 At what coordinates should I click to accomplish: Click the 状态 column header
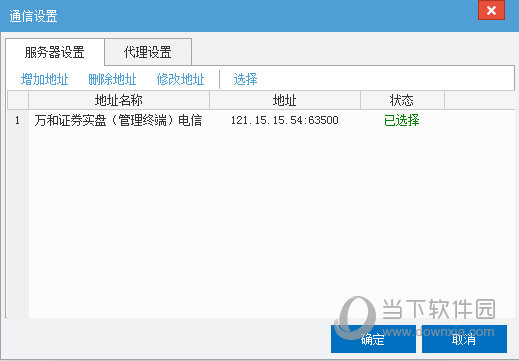pos(402,100)
